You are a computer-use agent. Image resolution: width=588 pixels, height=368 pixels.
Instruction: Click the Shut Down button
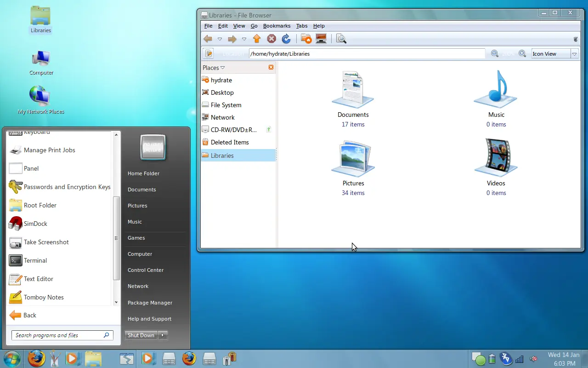(141, 335)
